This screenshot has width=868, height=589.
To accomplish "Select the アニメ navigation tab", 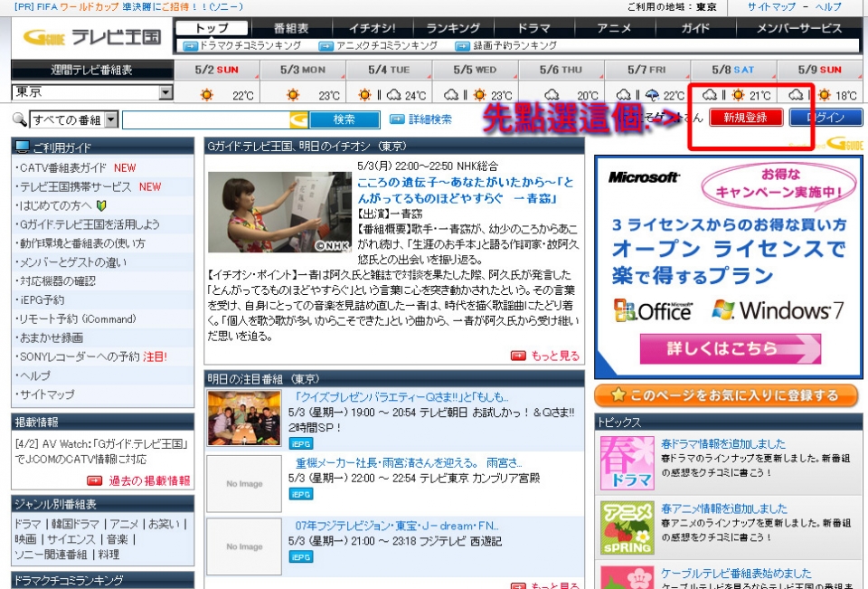I will click(615, 28).
